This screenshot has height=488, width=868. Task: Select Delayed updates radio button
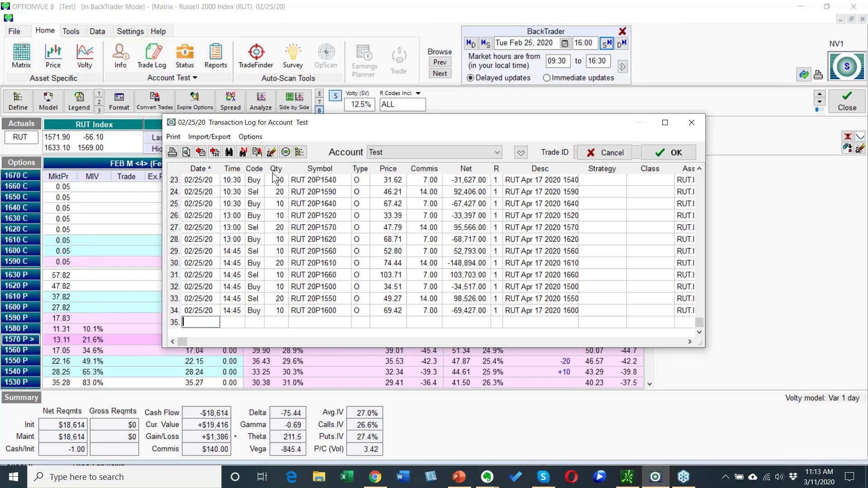(471, 78)
